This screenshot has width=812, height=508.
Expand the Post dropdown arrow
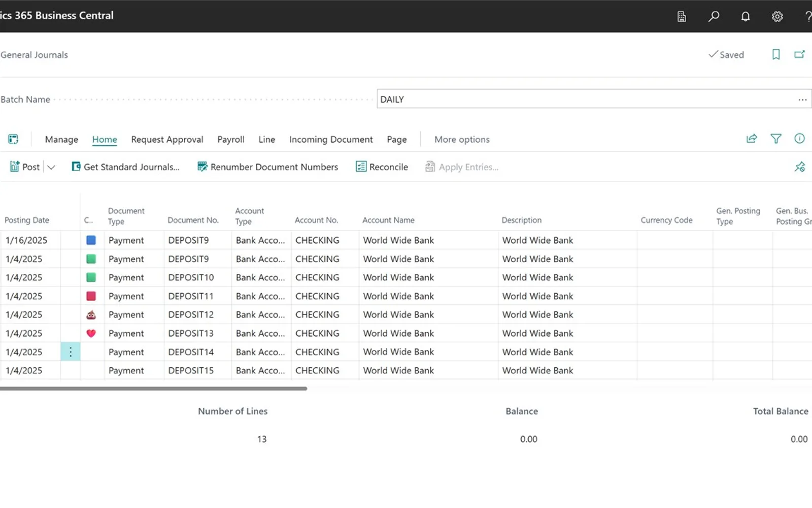click(51, 167)
